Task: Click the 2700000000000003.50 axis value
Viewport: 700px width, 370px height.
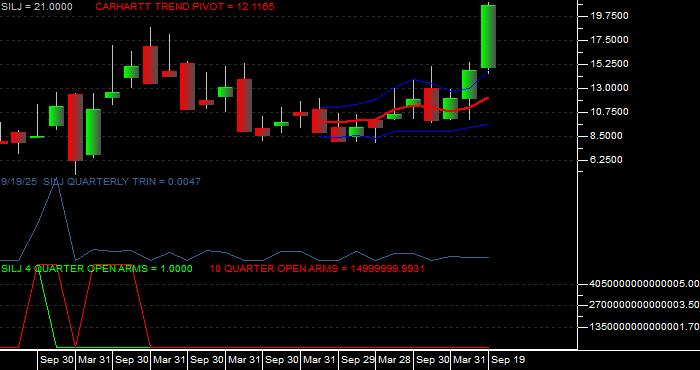Action: point(644,305)
